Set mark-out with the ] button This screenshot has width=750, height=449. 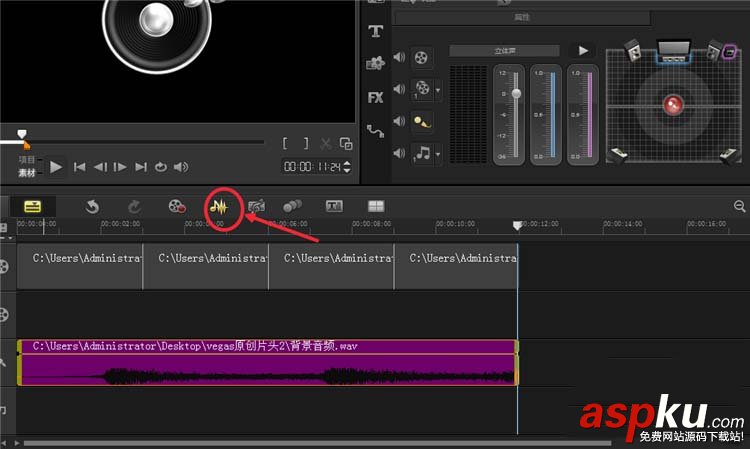point(306,143)
